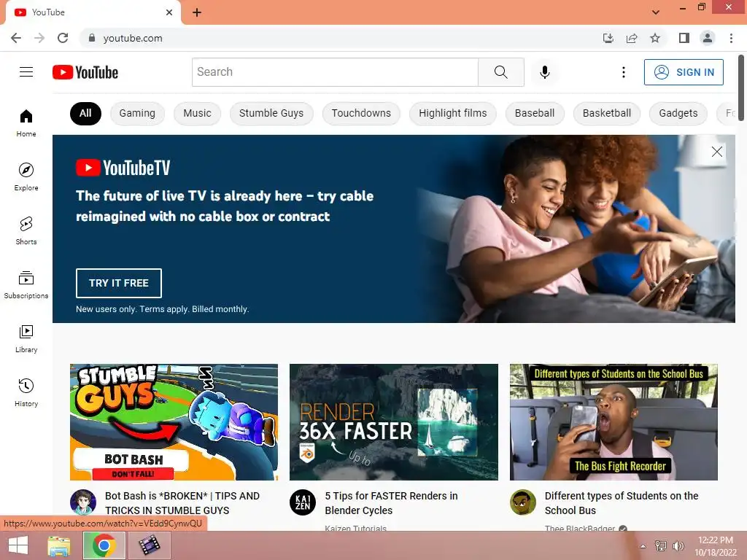This screenshot has width=747, height=560.
Task: Select the Highlight films chip
Action: pos(452,113)
